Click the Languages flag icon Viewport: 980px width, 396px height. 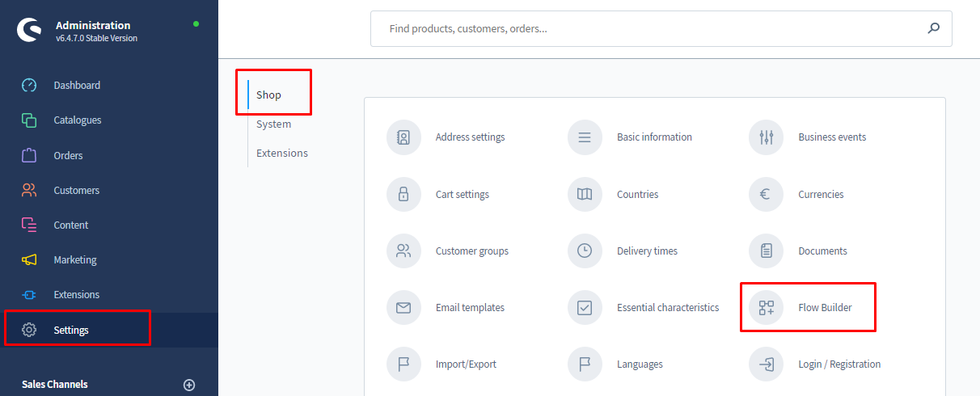585,364
